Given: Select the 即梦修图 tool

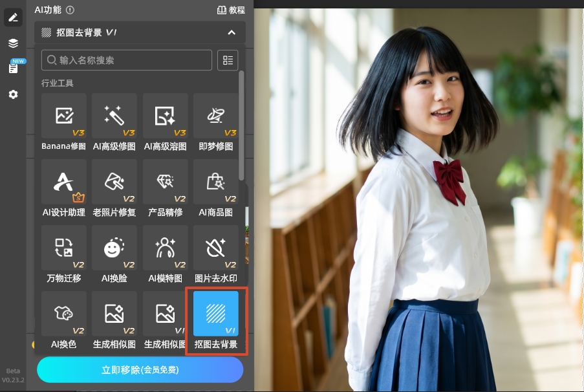Looking at the screenshot, I should pos(216,122).
